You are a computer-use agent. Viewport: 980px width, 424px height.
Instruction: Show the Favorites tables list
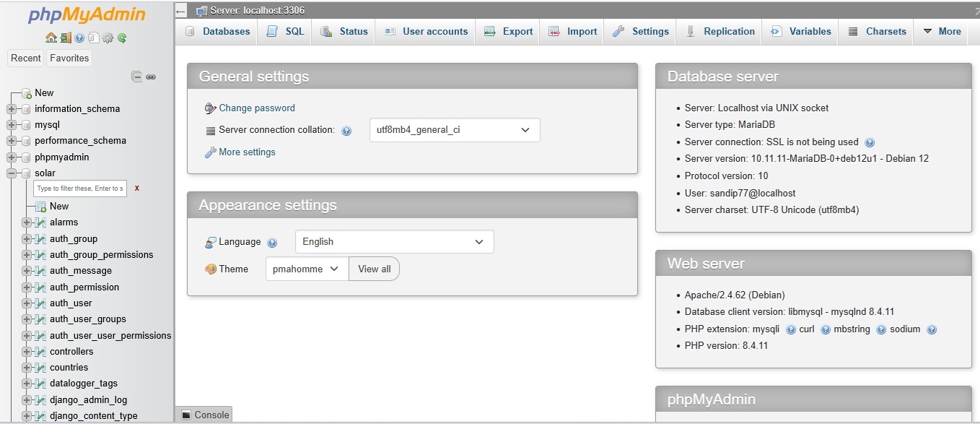[x=69, y=59]
